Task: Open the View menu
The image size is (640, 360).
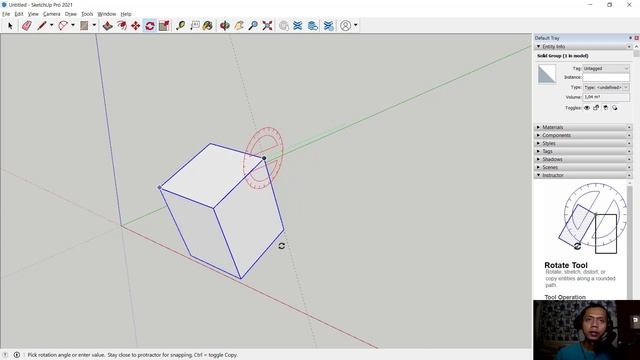Action: [x=33, y=14]
